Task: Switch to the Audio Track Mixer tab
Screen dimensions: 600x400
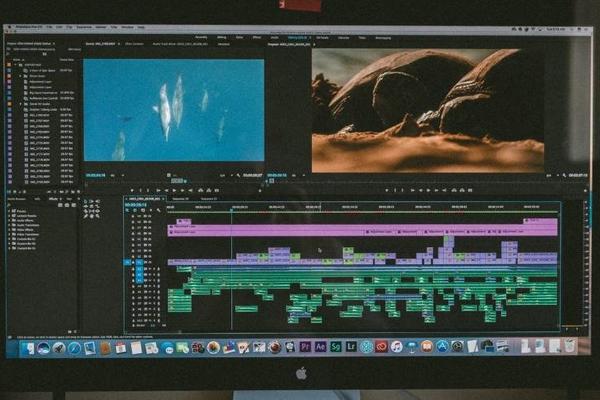Action: [x=180, y=44]
